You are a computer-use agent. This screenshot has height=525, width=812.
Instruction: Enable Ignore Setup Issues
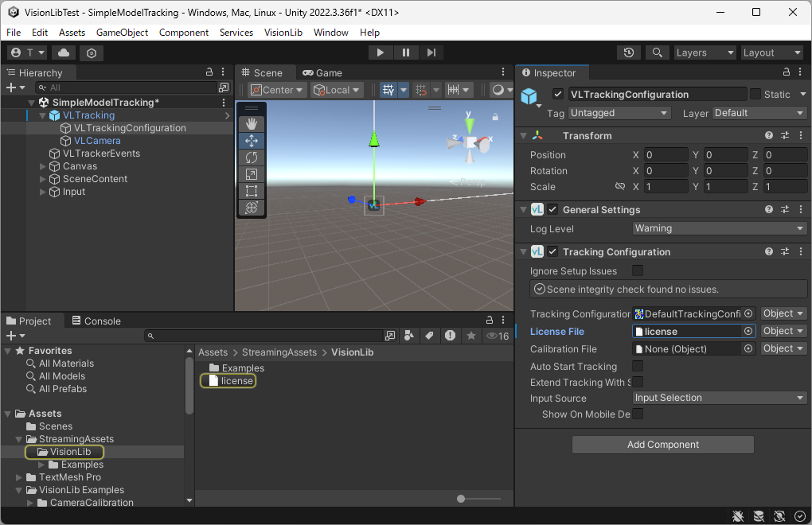tap(638, 270)
